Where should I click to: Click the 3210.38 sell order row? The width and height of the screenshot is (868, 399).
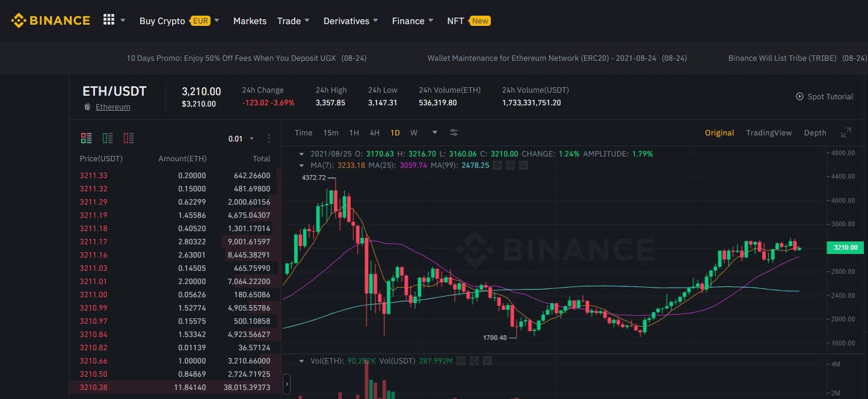pos(175,388)
